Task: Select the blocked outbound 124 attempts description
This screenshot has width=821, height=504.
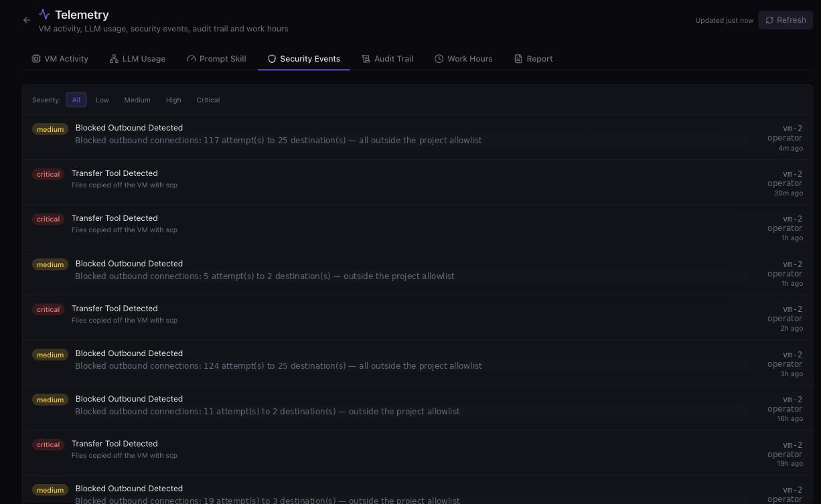Action: pos(279,366)
